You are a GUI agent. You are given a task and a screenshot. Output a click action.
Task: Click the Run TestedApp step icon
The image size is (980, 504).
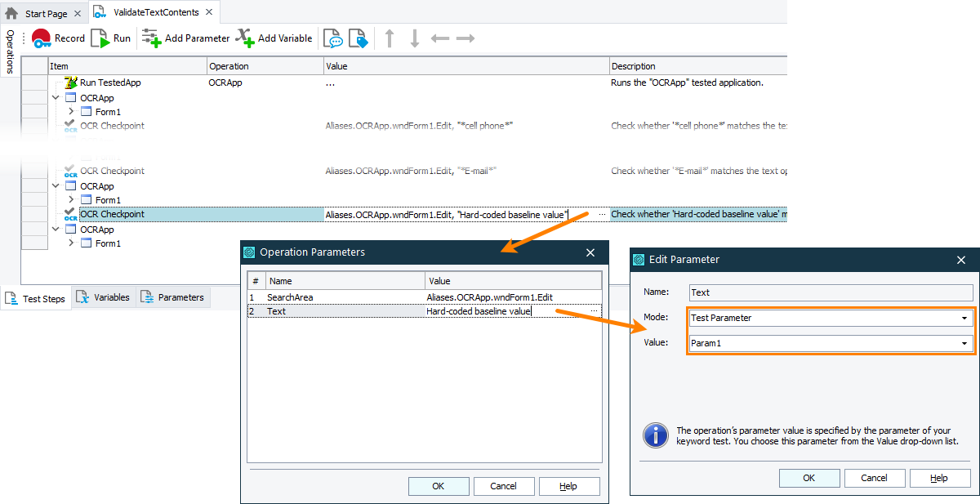coord(70,82)
